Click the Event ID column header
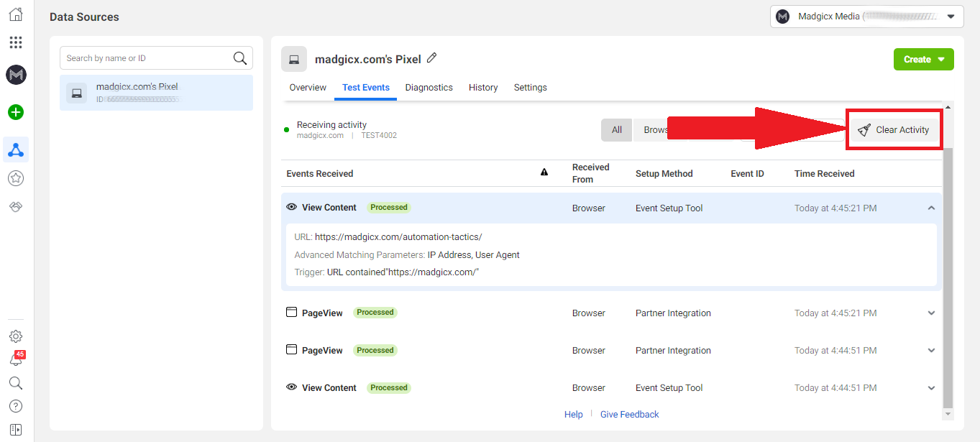This screenshot has height=442, width=980. 747,173
